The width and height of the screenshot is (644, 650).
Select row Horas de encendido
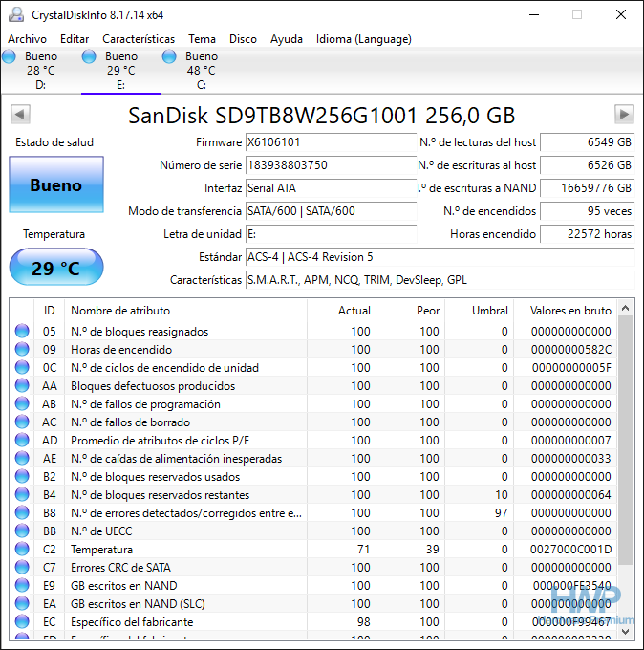point(313,350)
